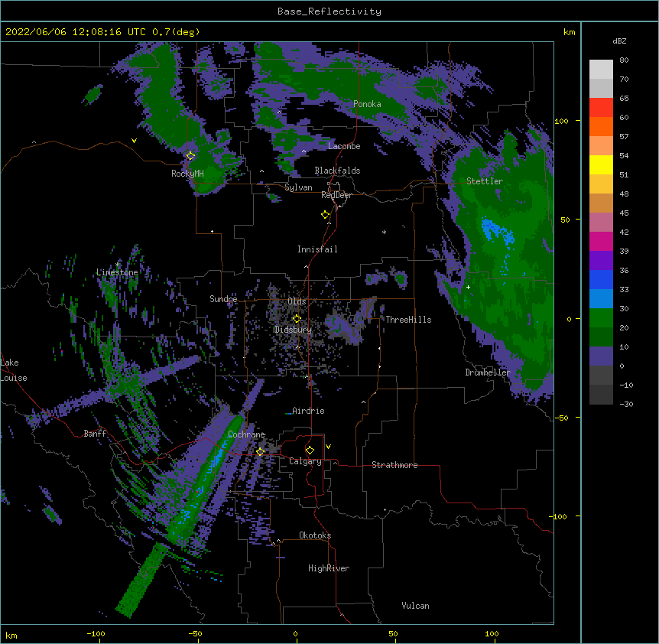659x644 pixels.
Task: Click the -50 tick on the right axis
Action: (561, 418)
